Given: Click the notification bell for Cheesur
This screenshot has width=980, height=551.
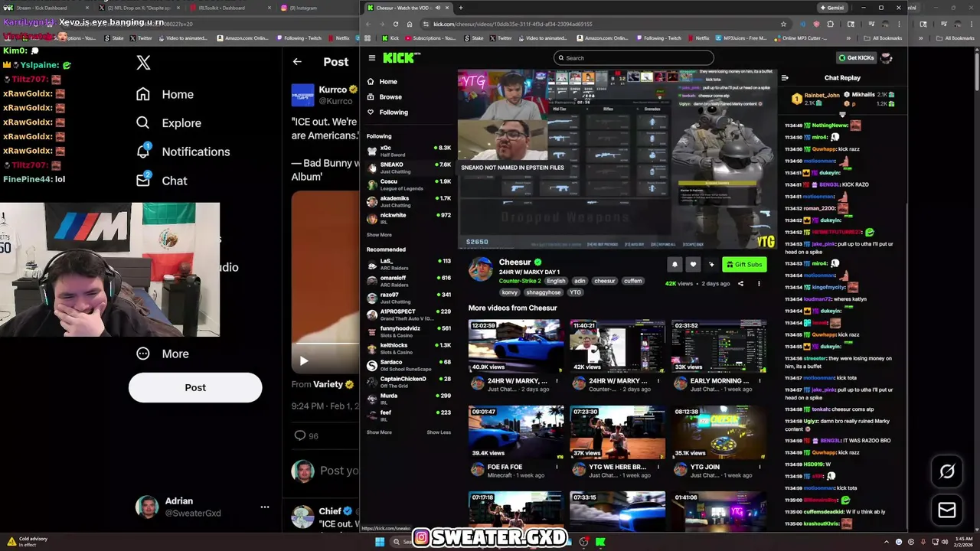Looking at the screenshot, I should click(675, 264).
